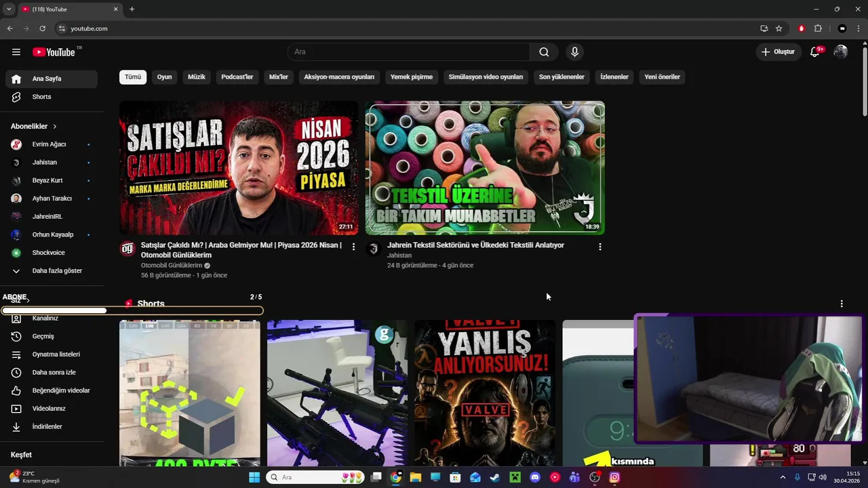
Task: Bookmark this page with star icon
Action: click(779, 28)
